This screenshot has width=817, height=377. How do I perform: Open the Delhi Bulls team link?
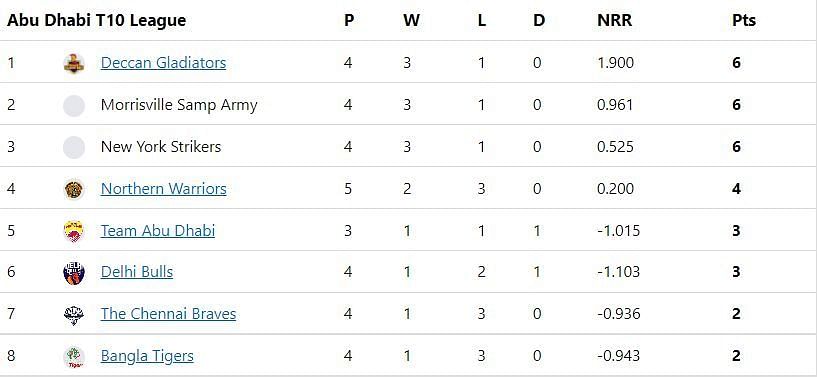coord(137,272)
